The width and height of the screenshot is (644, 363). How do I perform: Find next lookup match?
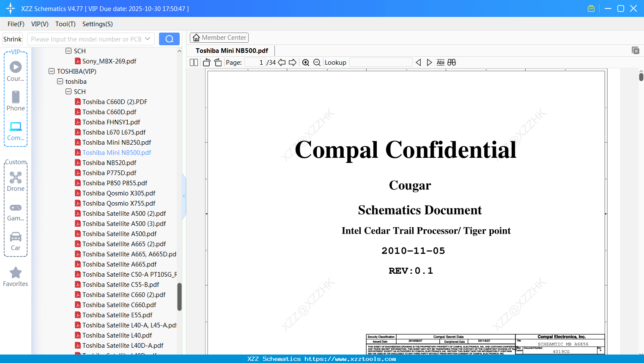click(429, 63)
